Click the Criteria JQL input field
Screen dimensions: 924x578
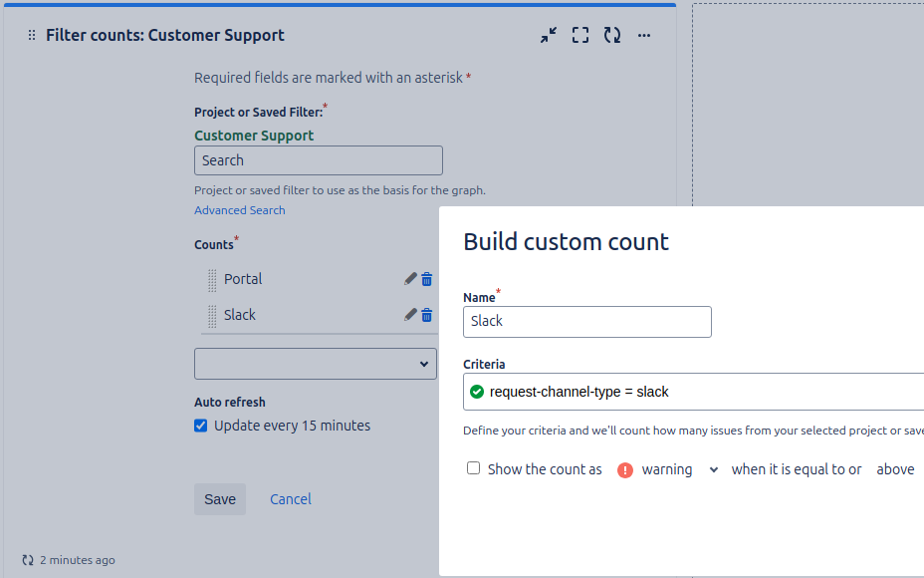click(694, 392)
